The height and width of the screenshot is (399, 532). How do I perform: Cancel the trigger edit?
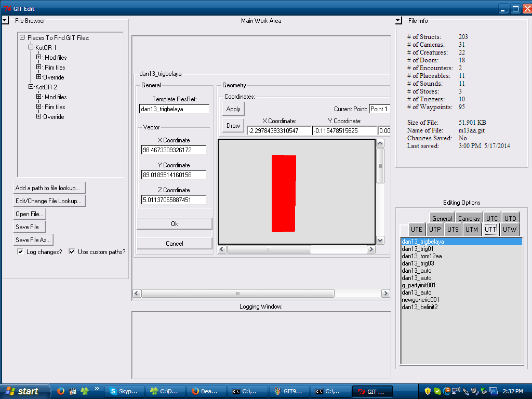175,243
